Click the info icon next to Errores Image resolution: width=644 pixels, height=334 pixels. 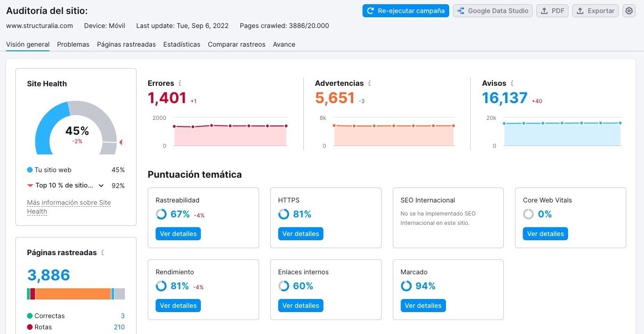[180, 83]
